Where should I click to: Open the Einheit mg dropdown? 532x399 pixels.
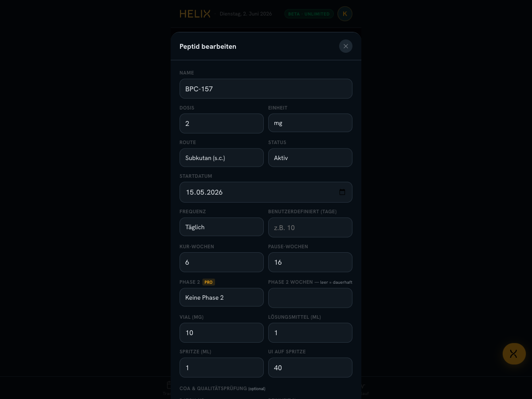point(310,123)
